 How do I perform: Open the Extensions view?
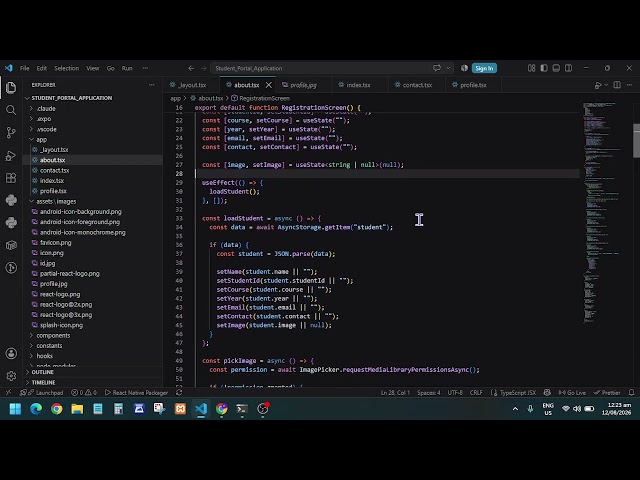coord(11,178)
